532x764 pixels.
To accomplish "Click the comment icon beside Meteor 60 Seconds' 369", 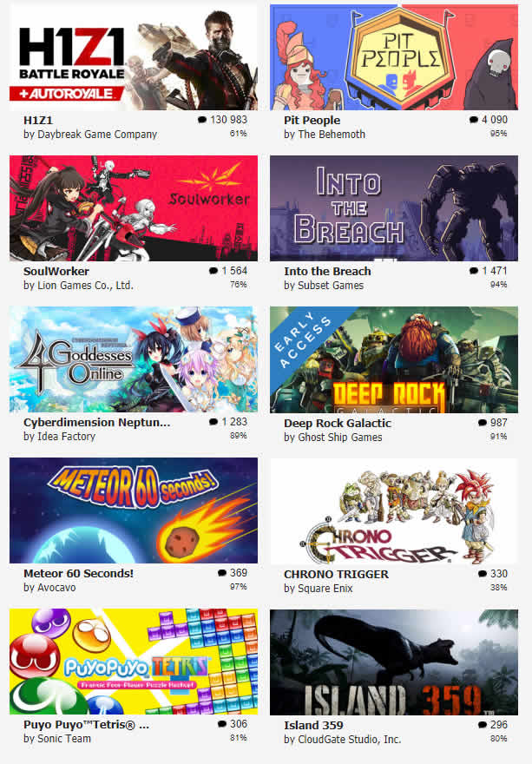I will coord(222,573).
